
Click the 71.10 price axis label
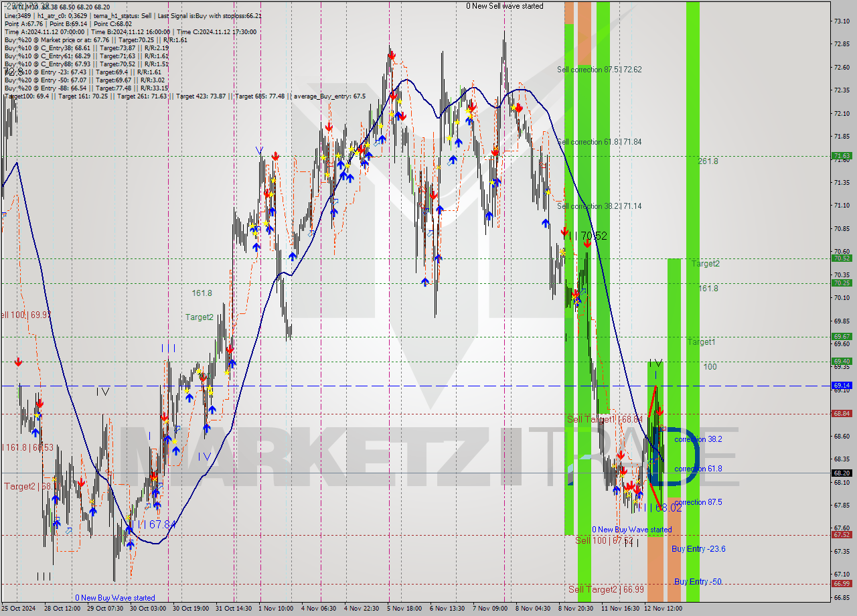[x=840, y=205]
